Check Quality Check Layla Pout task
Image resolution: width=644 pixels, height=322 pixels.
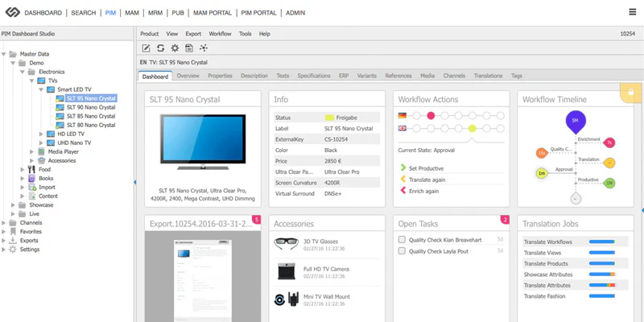402,251
